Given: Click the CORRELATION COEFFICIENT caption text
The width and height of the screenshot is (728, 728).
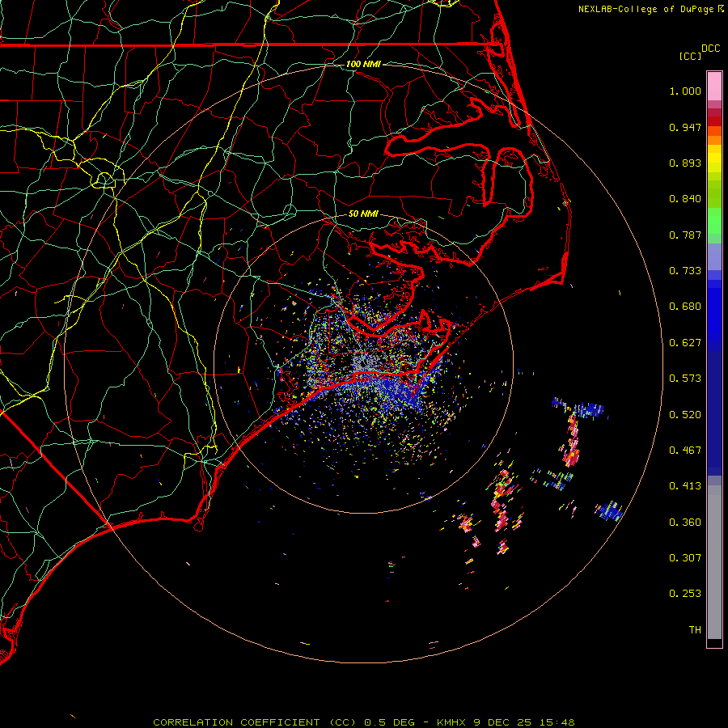Looking at the screenshot, I should point(236,722).
